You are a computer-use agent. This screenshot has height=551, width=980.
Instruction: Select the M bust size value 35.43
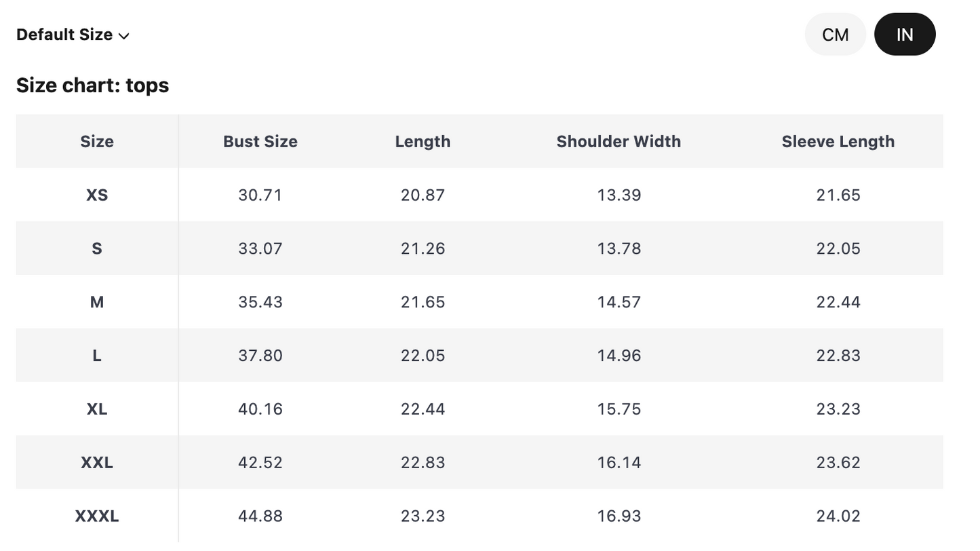click(x=260, y=302)
